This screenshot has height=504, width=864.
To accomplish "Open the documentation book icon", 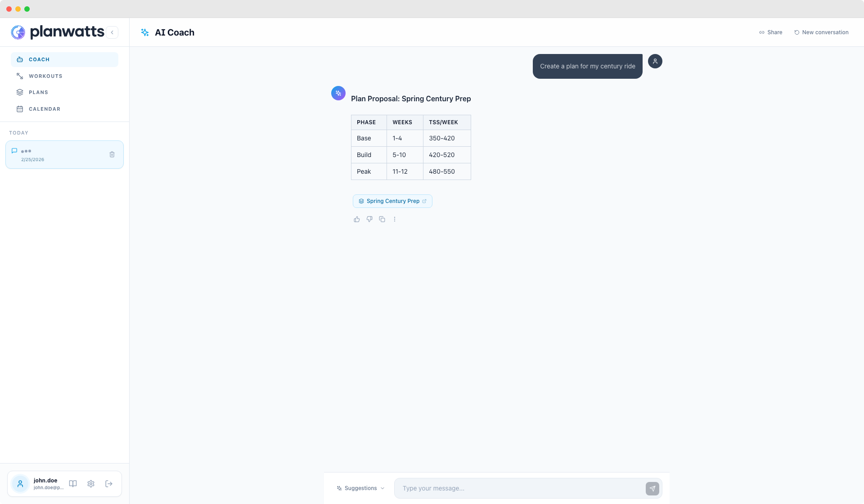I will (73, 484).
